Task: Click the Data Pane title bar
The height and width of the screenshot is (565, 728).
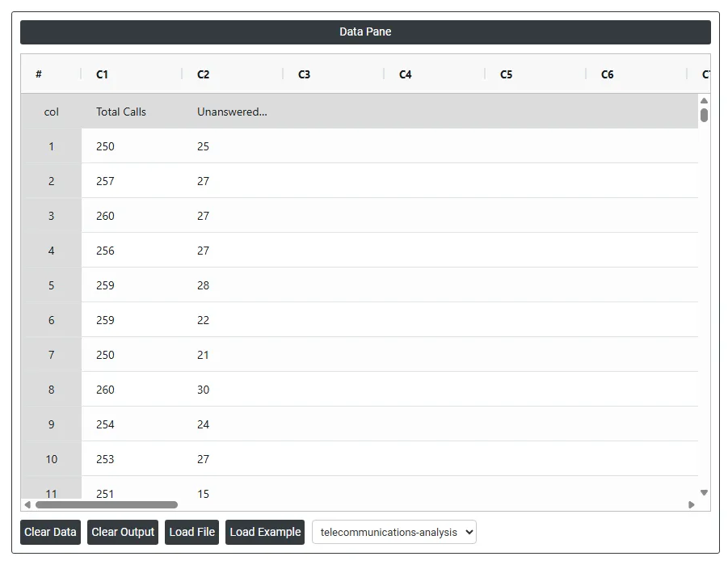Action: pos(365,32)
